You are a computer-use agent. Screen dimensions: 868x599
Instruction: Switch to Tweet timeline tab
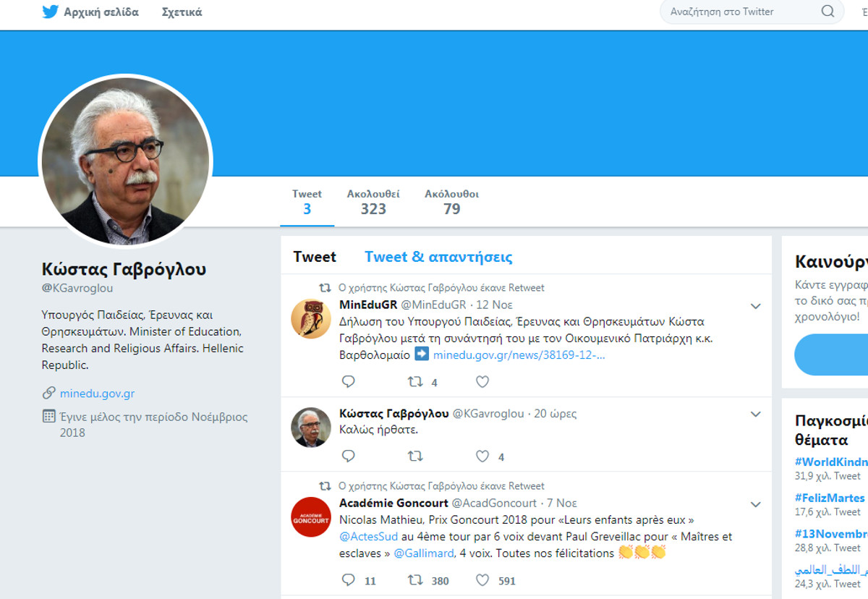click(315, 257)
